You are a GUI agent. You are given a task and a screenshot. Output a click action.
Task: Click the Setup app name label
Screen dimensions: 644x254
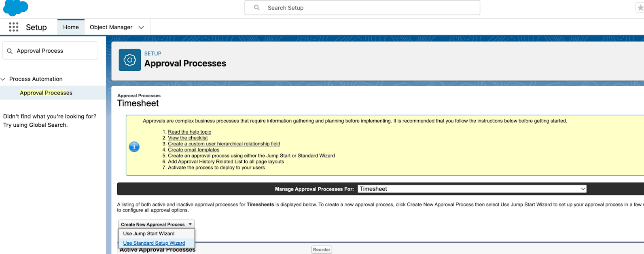point(36,27)
